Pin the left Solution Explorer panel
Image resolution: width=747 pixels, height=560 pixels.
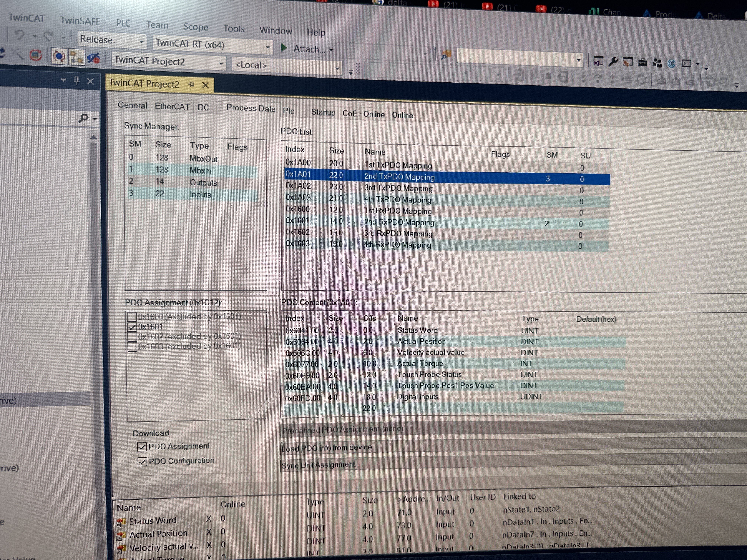77,80
